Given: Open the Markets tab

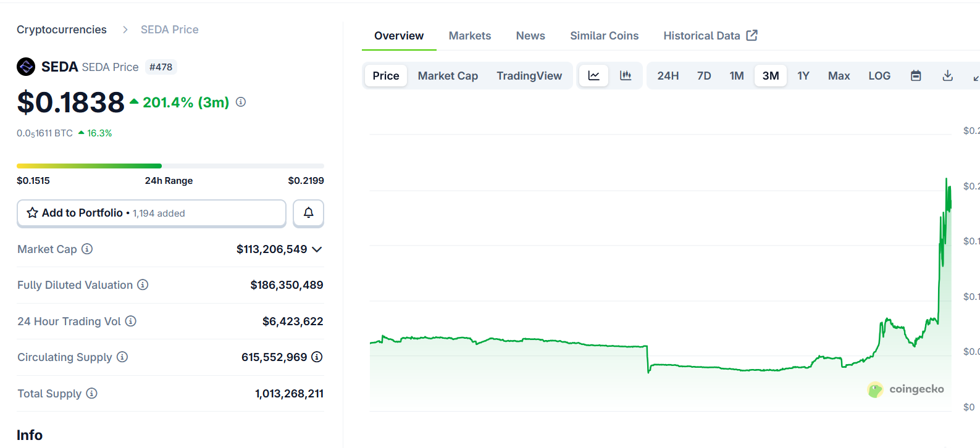Looking at the screenshot, I should click(x=470, y=36).
